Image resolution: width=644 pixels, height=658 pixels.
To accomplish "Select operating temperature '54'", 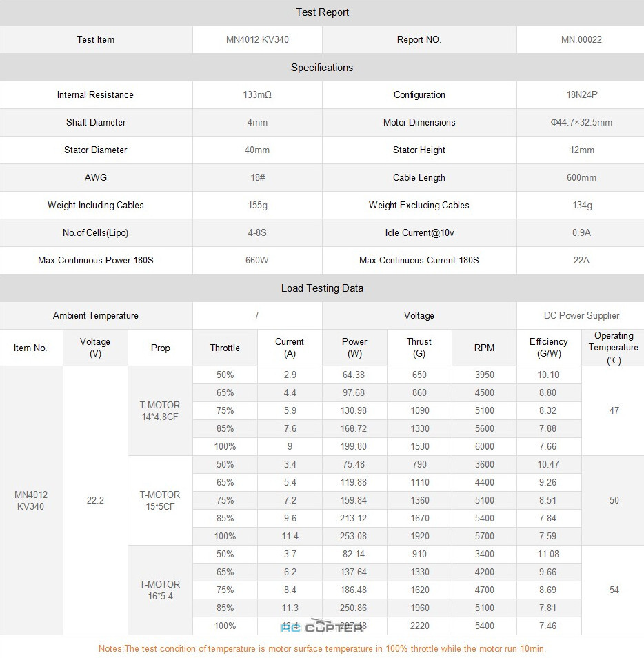I will point(614,590).
